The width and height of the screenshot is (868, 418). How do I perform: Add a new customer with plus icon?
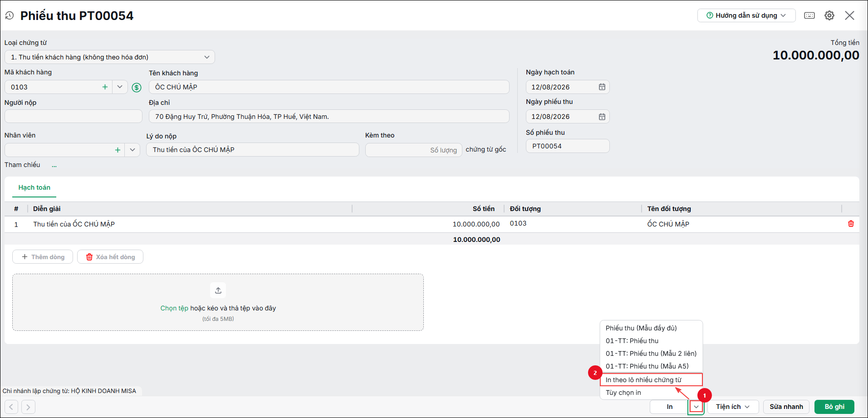click(105, 87)
